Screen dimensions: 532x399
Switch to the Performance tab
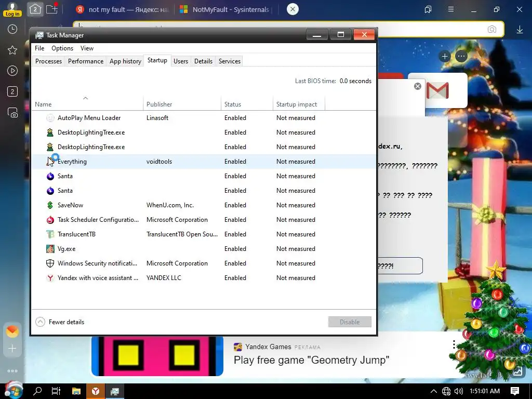(86, 61)
